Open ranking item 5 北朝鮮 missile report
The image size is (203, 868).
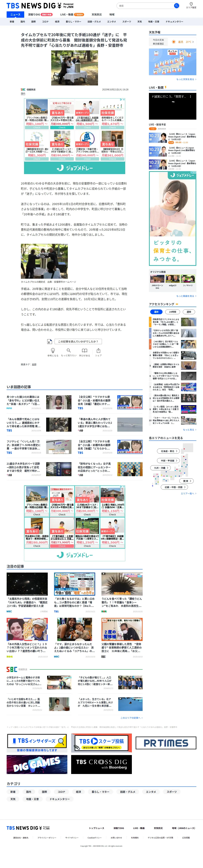tap(173, 366)
